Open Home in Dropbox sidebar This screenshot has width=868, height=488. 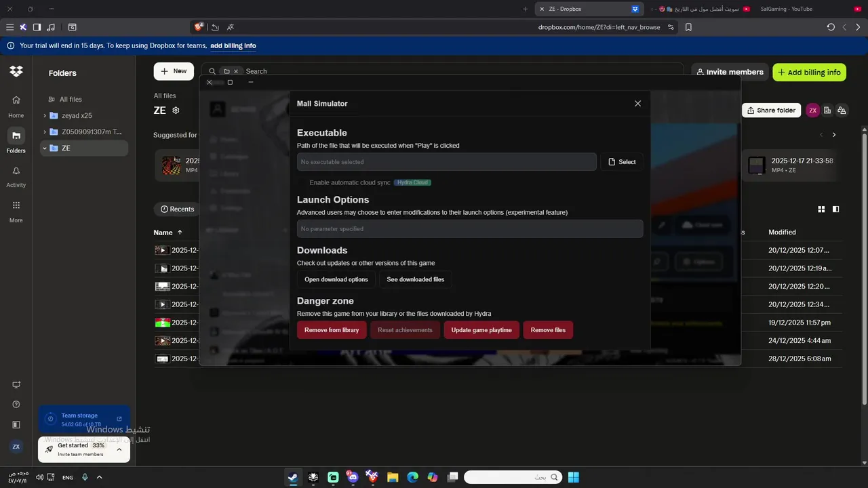point(16,106)
